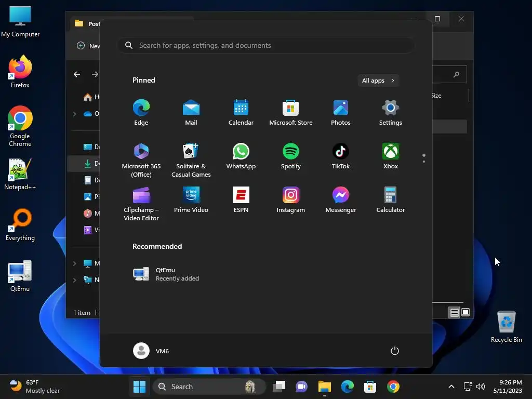Switch File Explorer to details view
This screenshot has height=399, width=532.
(x=454, y=312)
